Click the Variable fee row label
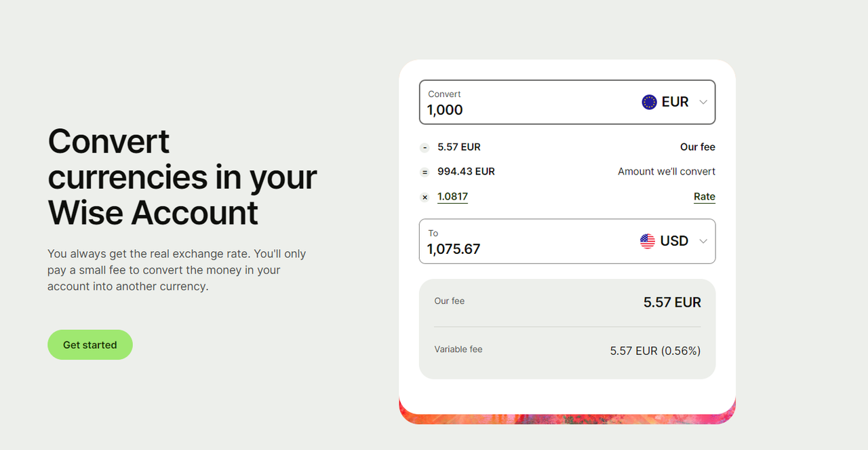Screen dimensions: 868x450 tap(458, 349)
